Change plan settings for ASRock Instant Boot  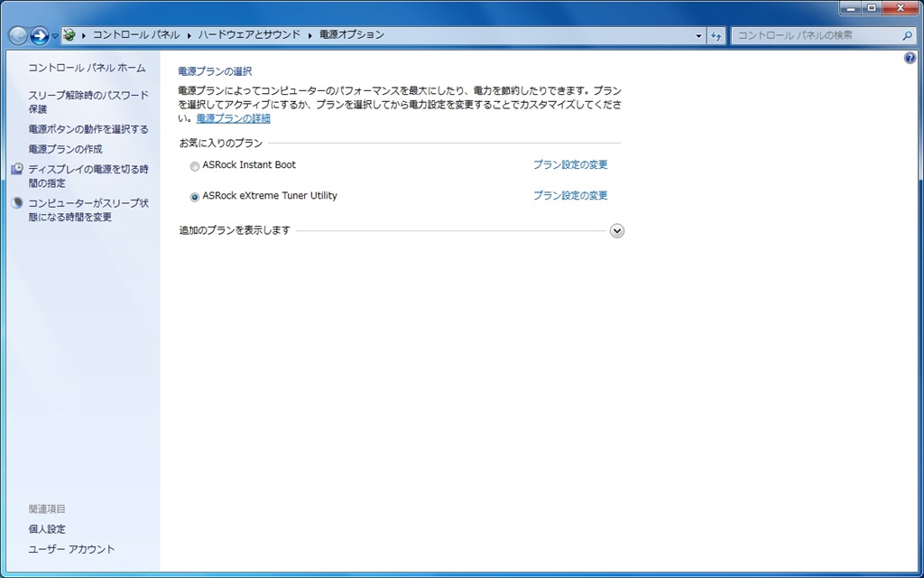pos(570,165)
